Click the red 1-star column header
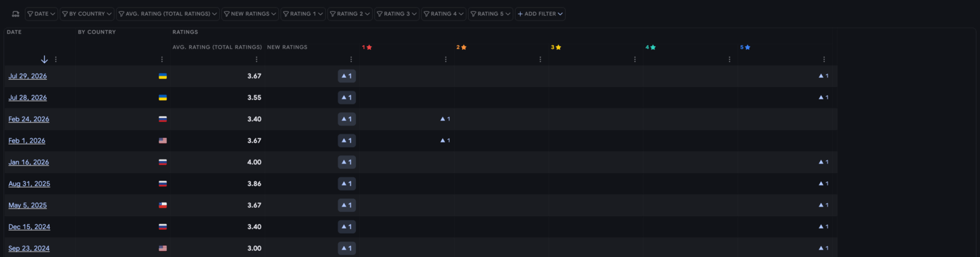The image size is (980, 257). tap(367, 47)
